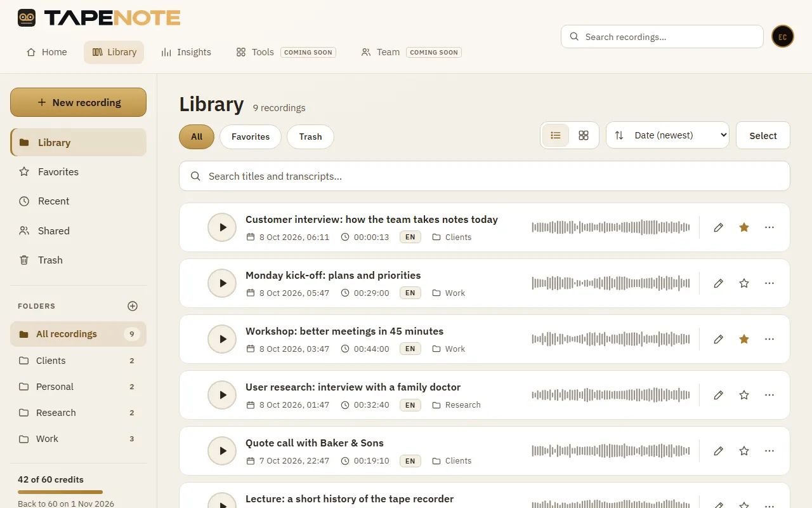The width and height of the screenshot is (812, 508).
Task: Open the Insights tab
Action: click(x=186, y=52)
